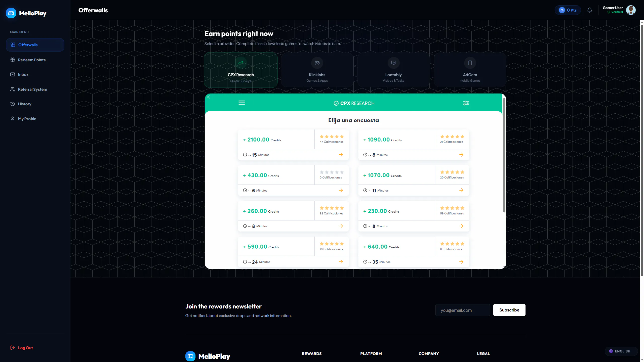Click the Subscribe button
The height and width of the screenshot is (362, 644).
[x=509, y=310]
